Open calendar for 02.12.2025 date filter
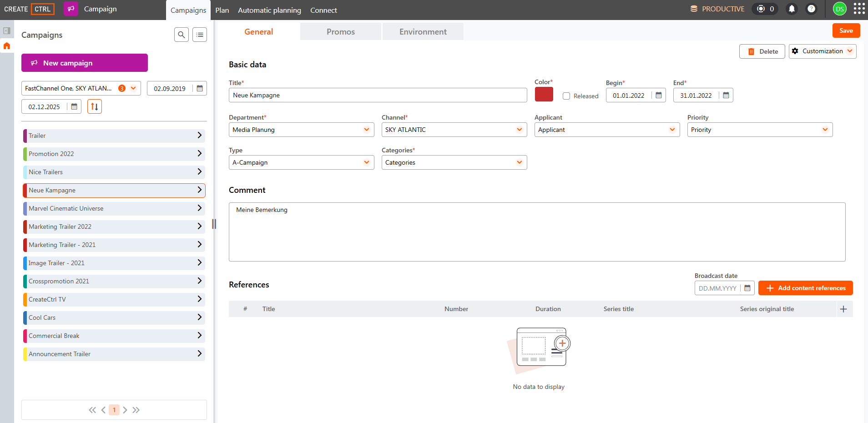Viewport: 868px width, 423px height. [74, 106]
